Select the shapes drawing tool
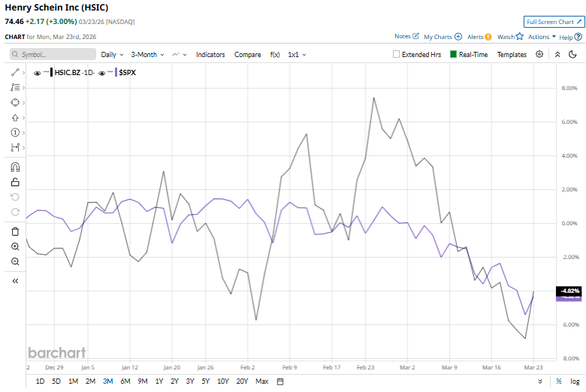The image size is (586, 392). pos(15,102)
